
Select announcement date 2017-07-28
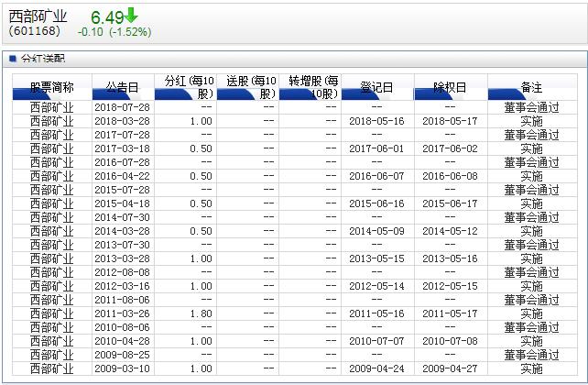(122, 135)
